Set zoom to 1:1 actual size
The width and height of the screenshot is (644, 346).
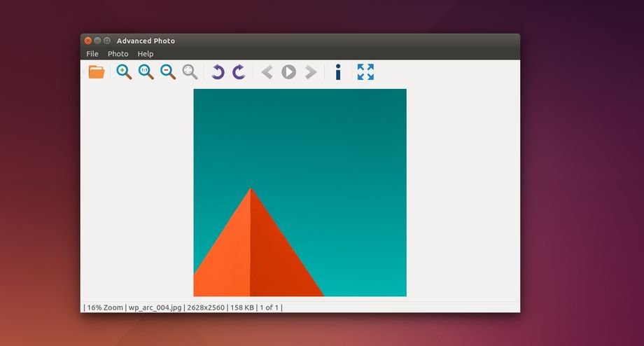[146, 72]
